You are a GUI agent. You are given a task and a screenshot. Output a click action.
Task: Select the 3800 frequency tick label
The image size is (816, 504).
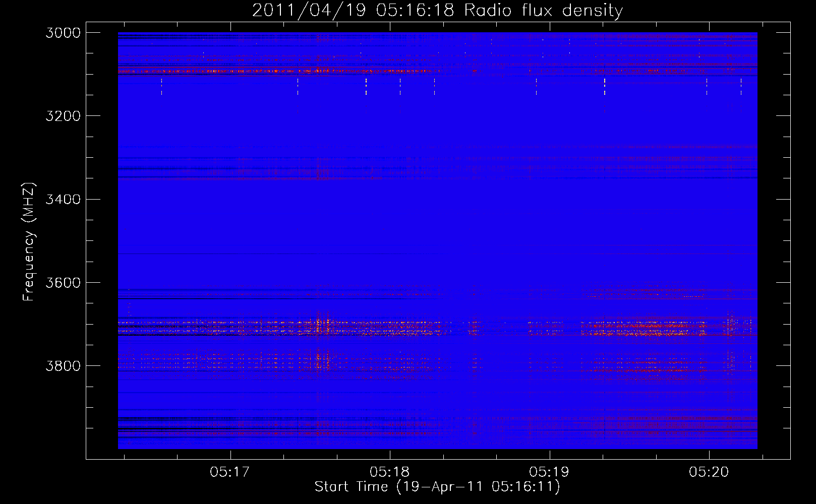(63, 365)
